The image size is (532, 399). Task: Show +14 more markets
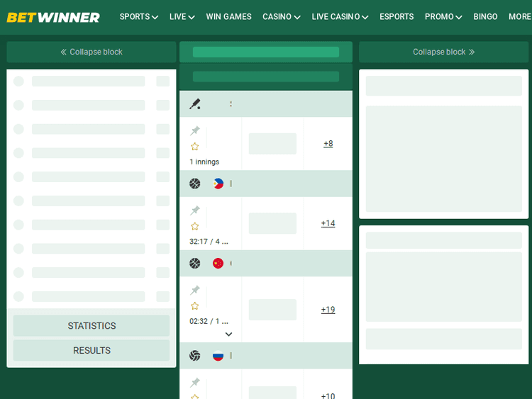tap(328, 223)
